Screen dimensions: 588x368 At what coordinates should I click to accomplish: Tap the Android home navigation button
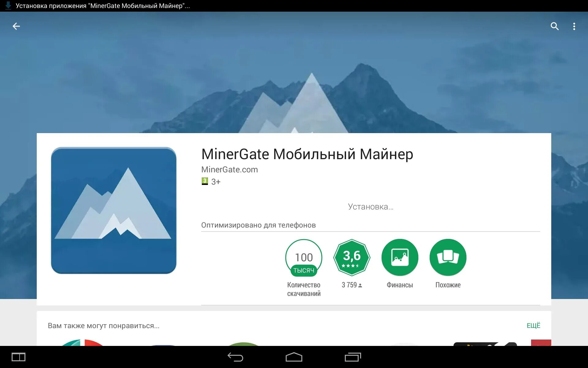(x=294, y=357)
